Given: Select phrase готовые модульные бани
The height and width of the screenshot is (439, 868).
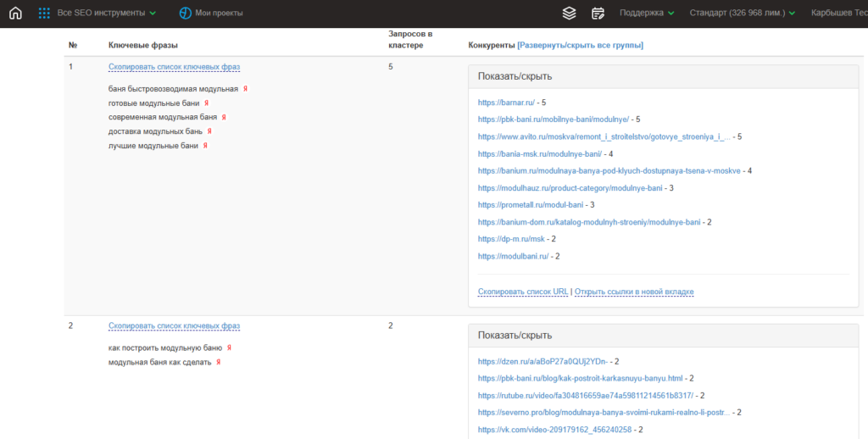Looking at the screenshot, I should [x=154, y=103].
